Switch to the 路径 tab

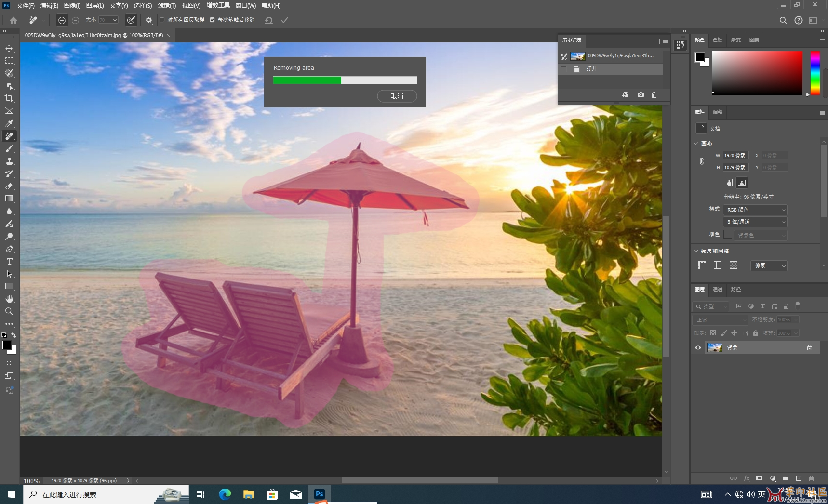tap(735, 289)
